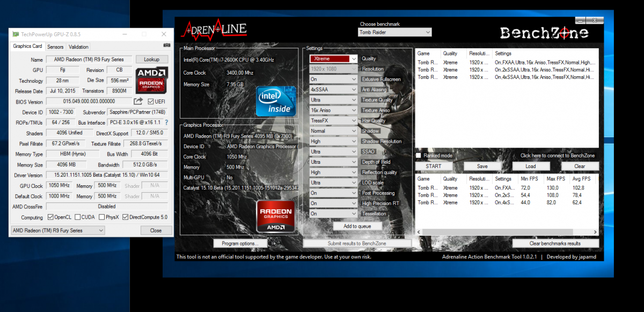Enable the PhysX checkbox
Image resolution: width=644 pixels, height=312 pixels.
pos(101,217)
